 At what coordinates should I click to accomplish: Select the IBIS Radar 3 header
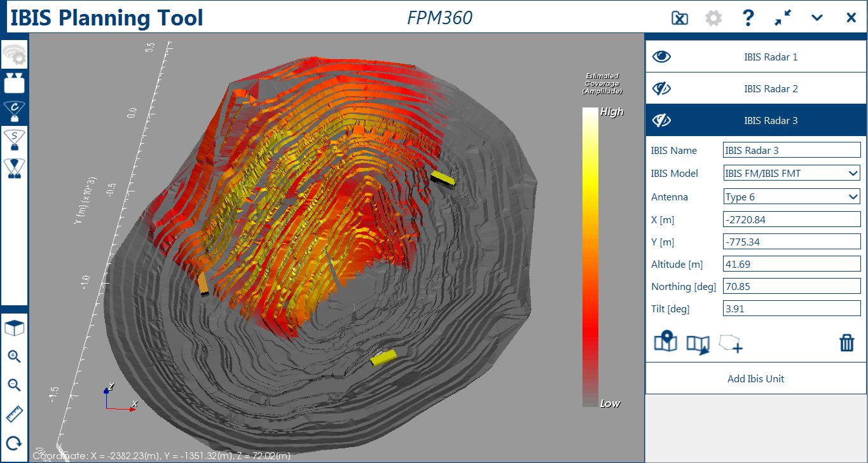coord(756,120)
